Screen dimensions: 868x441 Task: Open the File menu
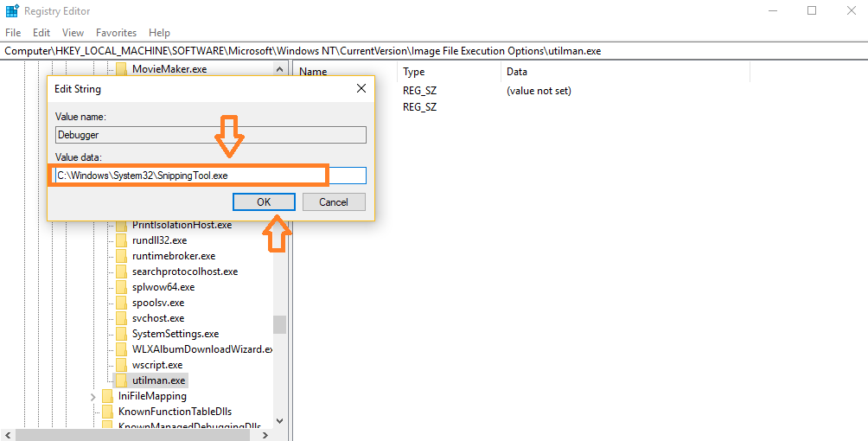[x=13, y=33]
